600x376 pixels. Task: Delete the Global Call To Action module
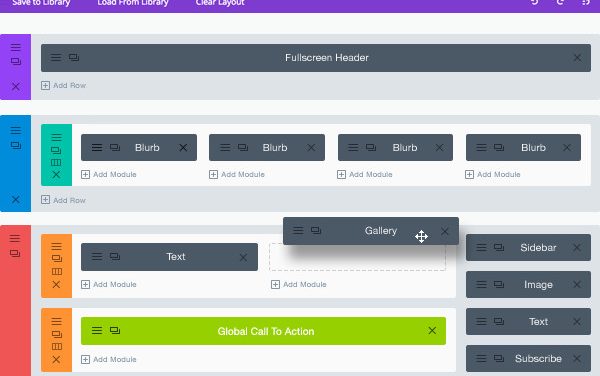tap(432, 330)
